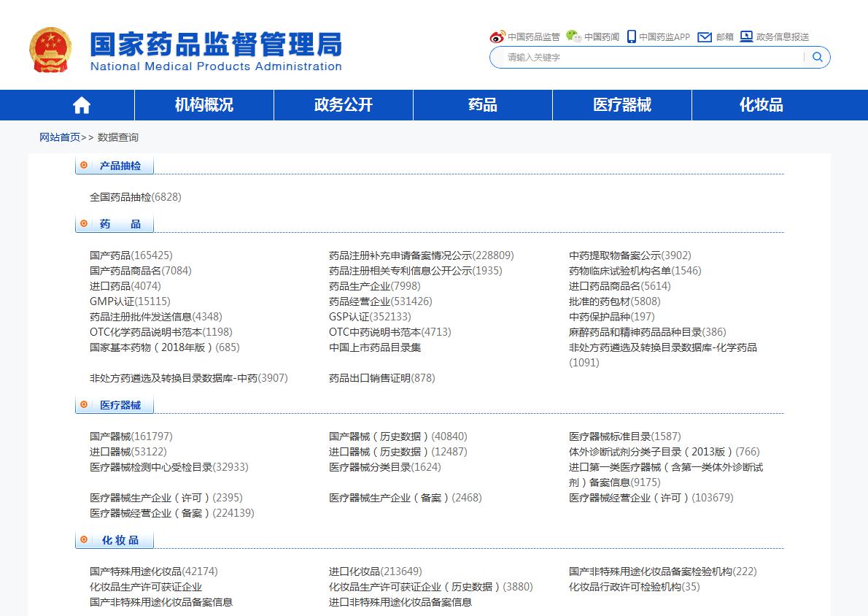Open 麻醉药品和精神药品品种目录 link

(647, 332)
